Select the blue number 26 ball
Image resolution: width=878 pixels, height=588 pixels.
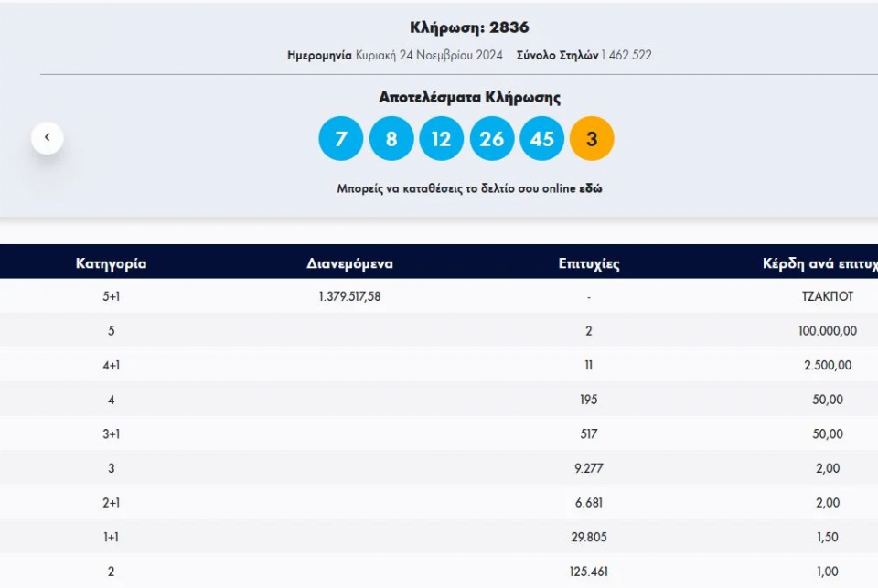(x=492, y=139)
